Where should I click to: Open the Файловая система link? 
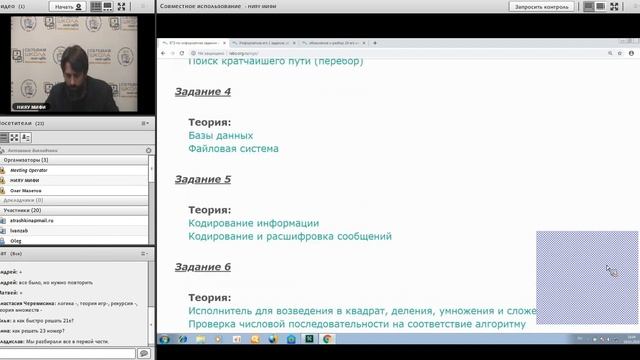coord(233,149)
